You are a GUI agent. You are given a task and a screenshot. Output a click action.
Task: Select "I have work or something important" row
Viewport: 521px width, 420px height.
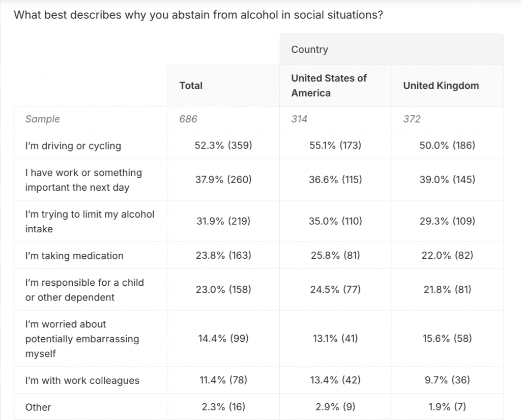[x=83, y=180]
